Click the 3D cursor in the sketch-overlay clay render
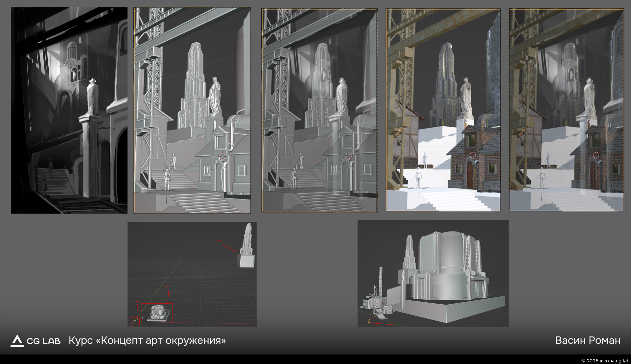The height and width of the screenshot is (364, 631). click(x=349, y=156)
